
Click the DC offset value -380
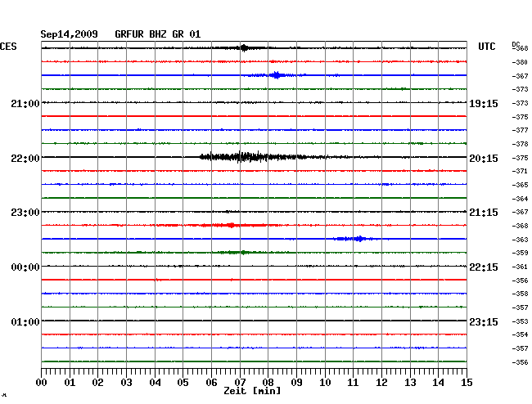click(x=520, y=62)
